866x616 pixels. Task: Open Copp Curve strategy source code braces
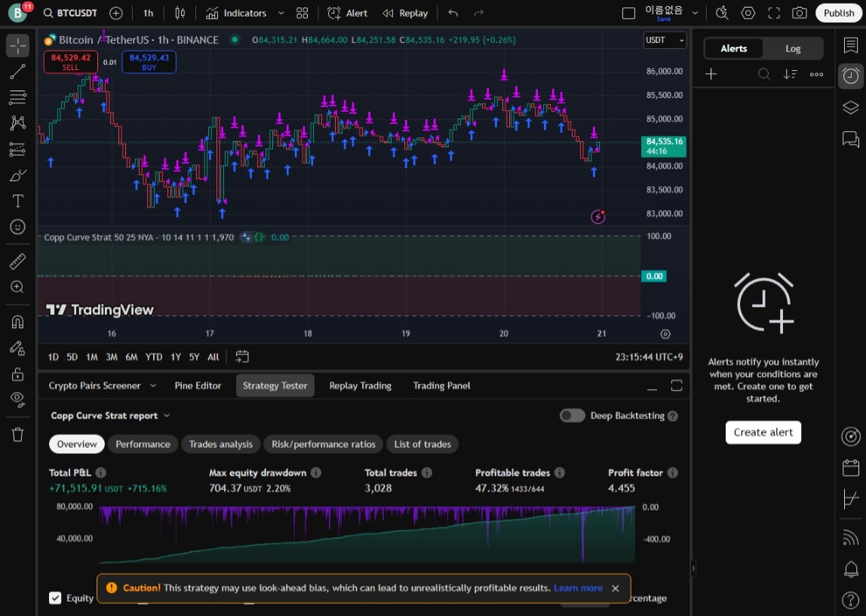coord(259,238)
